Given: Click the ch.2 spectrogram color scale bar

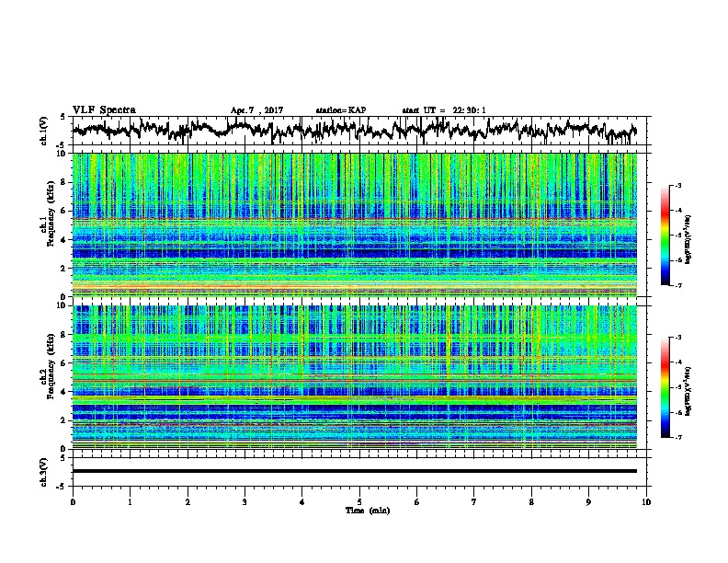Looking at the screenshot, I should click(665, 387).
